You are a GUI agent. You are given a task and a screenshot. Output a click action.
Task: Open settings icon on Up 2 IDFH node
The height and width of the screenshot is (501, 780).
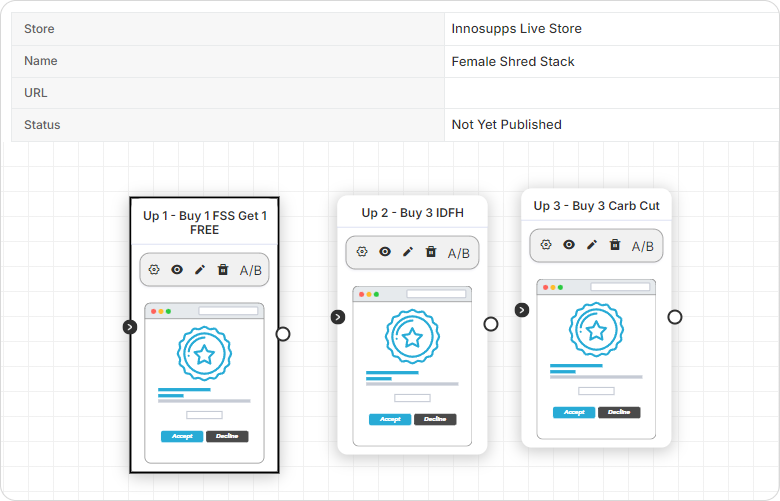362,252
